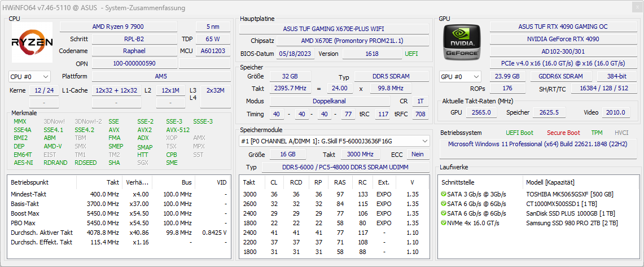
Task: Click the Betriebspunkt column header
Action: [x=42, y=182]
